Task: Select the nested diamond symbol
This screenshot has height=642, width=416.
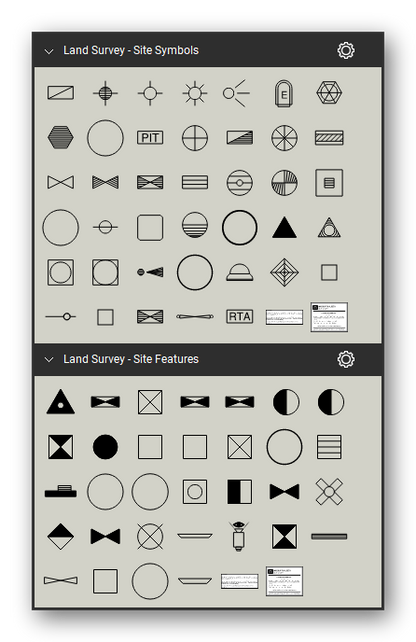Action: [x=284, y=272]
